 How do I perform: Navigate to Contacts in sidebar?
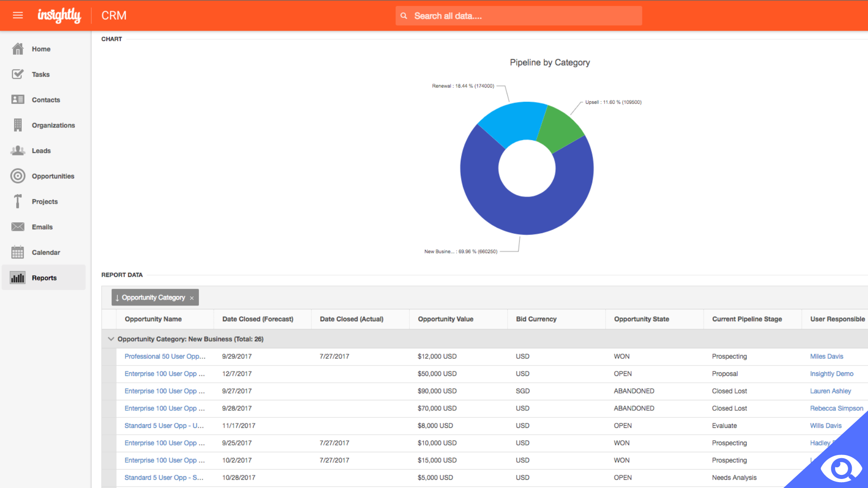pyautogui.click(x=46, y=99)
